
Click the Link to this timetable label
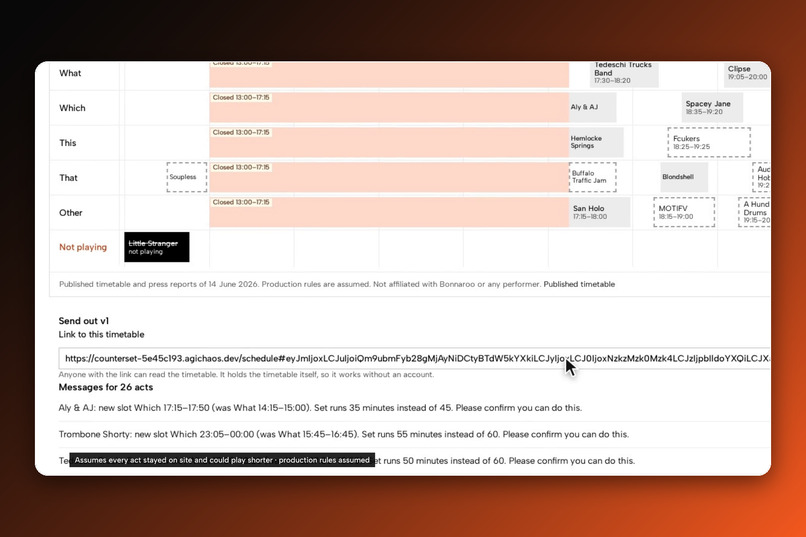tap(101, 335)
